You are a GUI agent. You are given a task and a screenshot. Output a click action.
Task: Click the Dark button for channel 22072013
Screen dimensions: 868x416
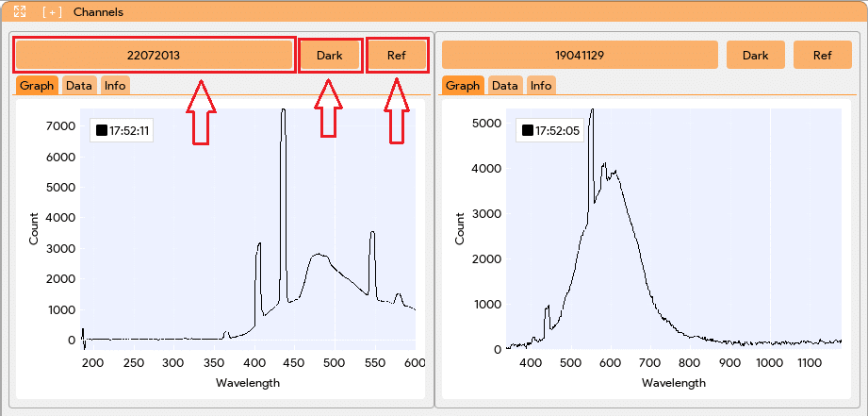(330, 55)
